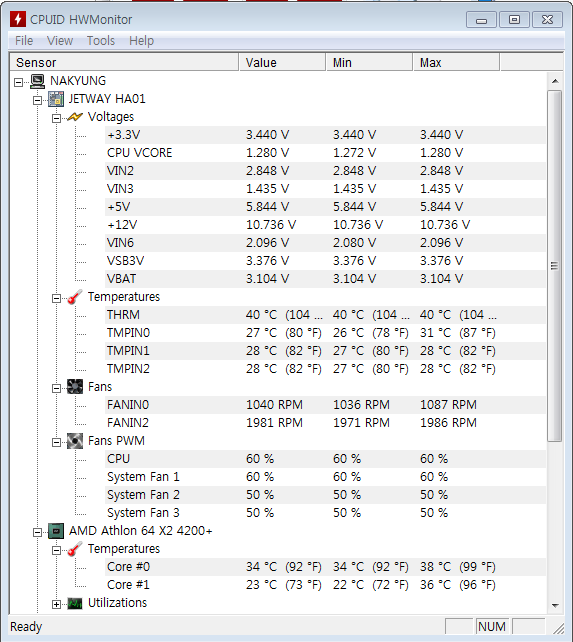Image resolution: width=573 pixels, height=642 pixels.
Task: Open the Tools menu
Action: tap(101, 41)
